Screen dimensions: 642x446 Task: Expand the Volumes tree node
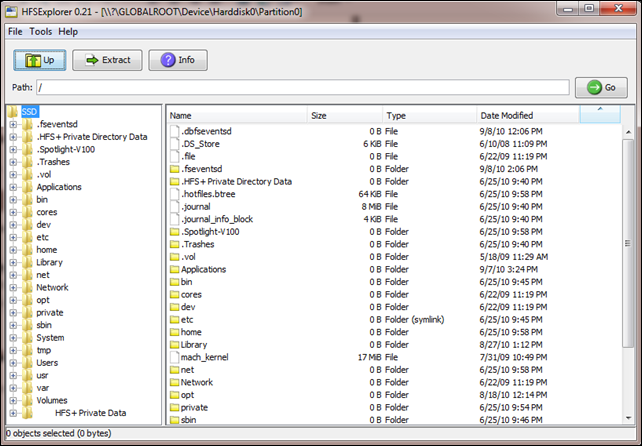[x=13, y=401]
